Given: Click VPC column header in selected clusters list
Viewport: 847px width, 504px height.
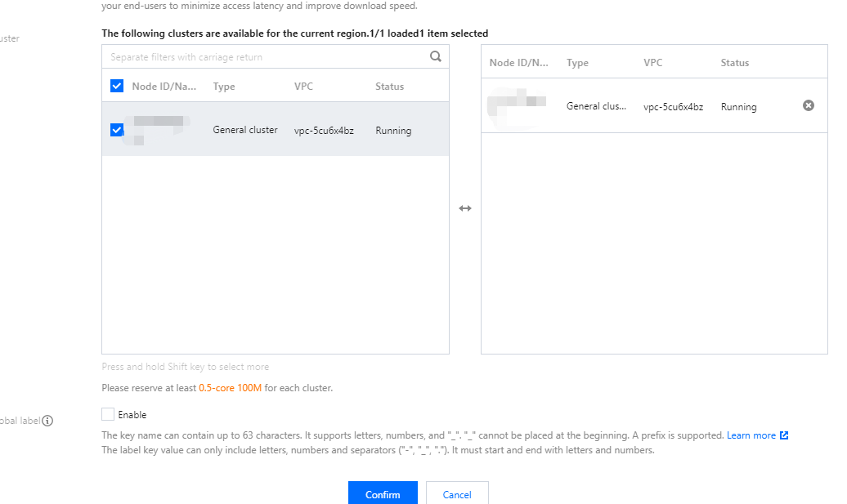Looking at the screenshot, I should [x=652, y=63].
